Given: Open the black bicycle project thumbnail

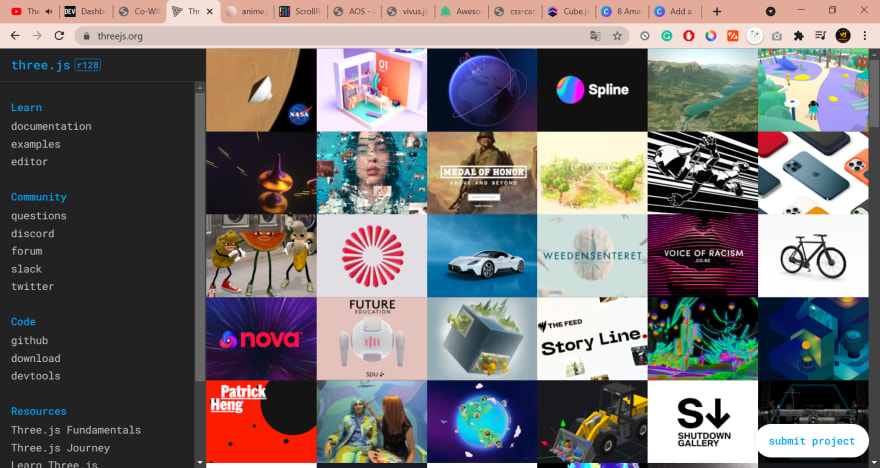Looking at the screenshot, I should point(813,255).
